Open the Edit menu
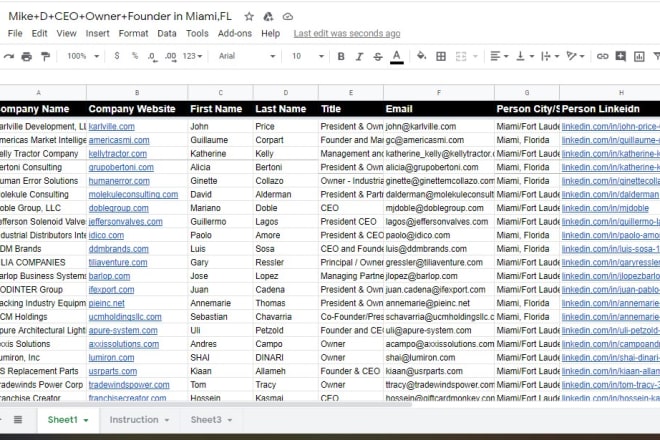Viewport: 660px width, 440px height. tap(40, 33)
